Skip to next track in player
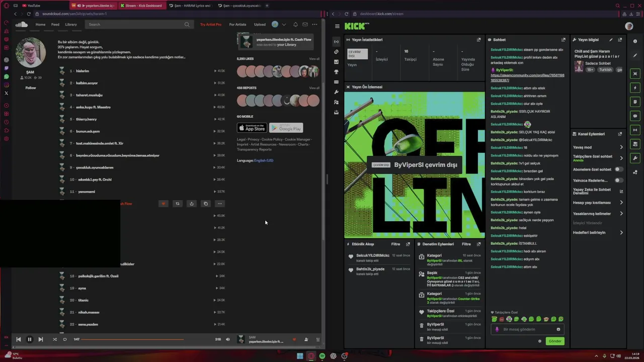Screen dimensions: 644x362 (x=40, y=339)
